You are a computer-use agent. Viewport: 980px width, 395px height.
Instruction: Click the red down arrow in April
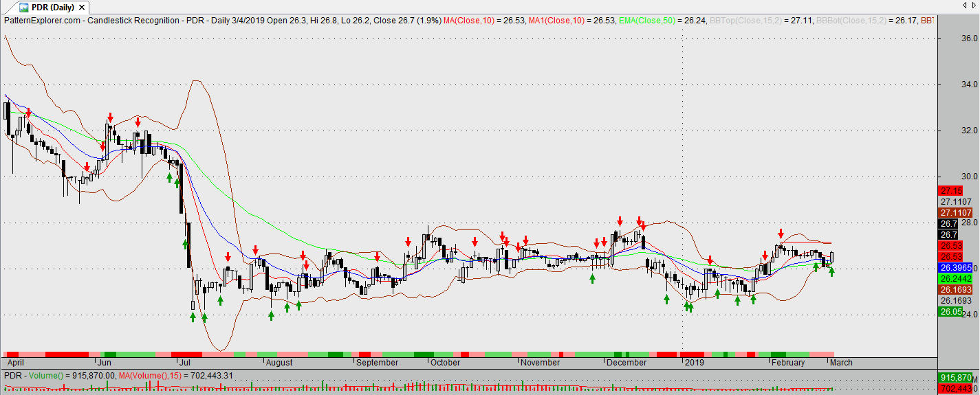tap(28, 113)
